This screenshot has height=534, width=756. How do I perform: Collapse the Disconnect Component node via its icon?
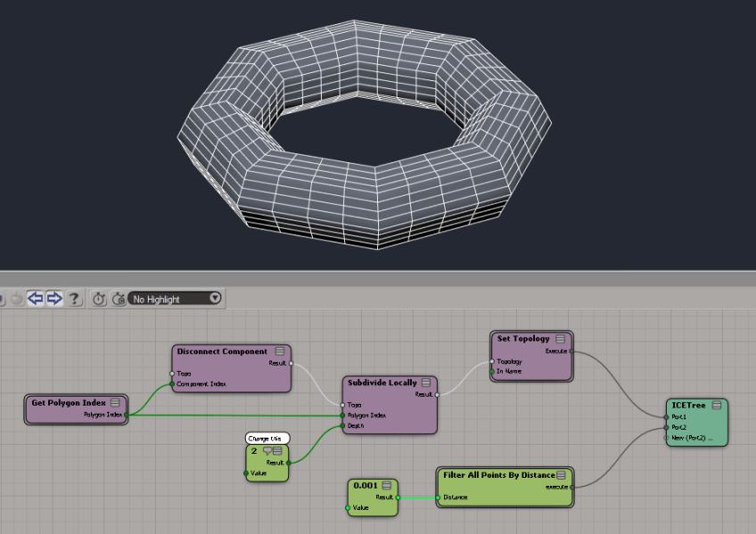tap(279, 351)
